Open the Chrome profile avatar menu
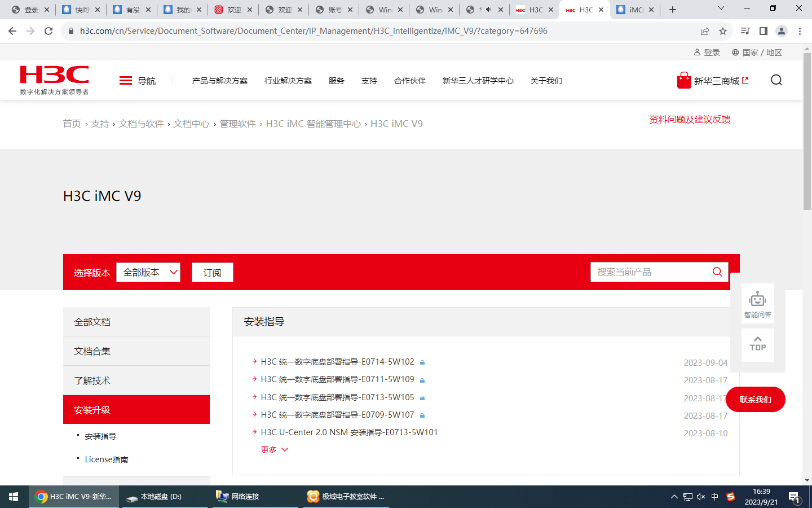 click(782, 31)
